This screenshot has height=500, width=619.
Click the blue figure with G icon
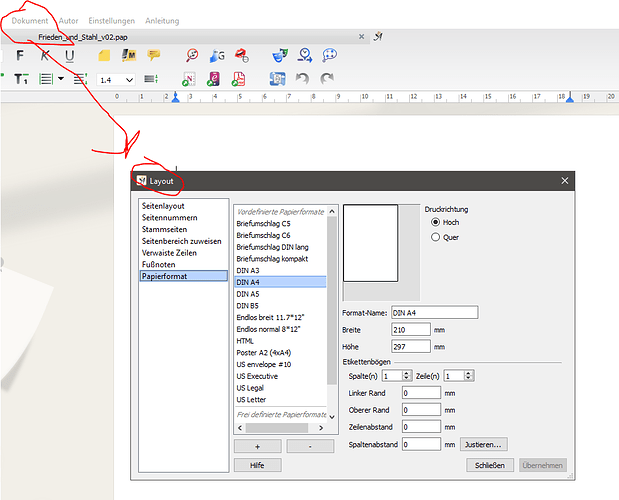pos(217,56)
